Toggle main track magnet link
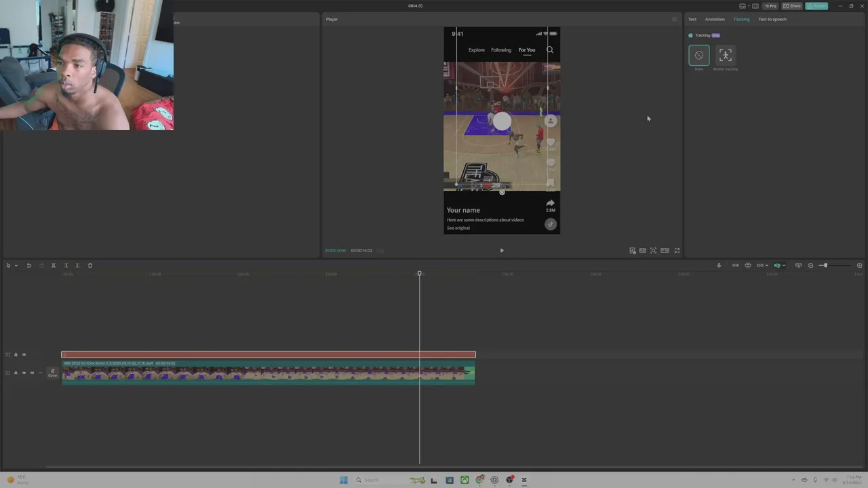The height and width of the screenshot is (488, 868). [735, 266]
